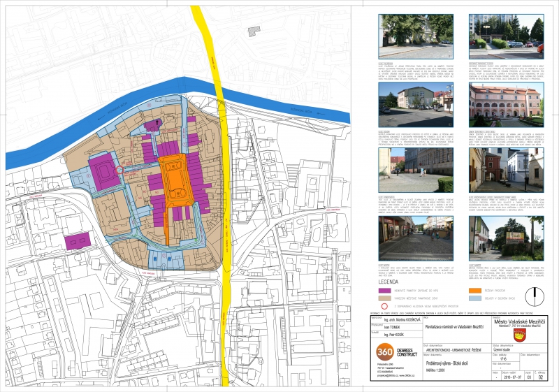559x392 pixels.
Task: Click the isolated purple building west of center
Action: [78, 240]
